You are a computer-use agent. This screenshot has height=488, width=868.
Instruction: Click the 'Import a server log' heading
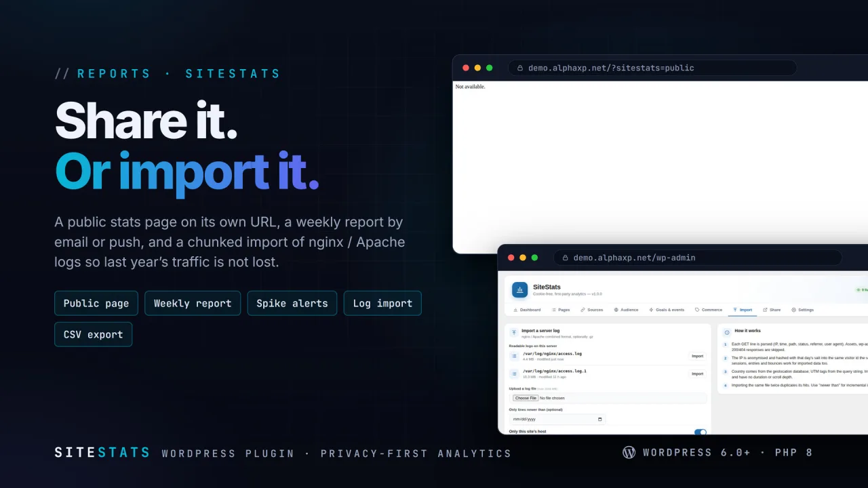click(540, 331)
